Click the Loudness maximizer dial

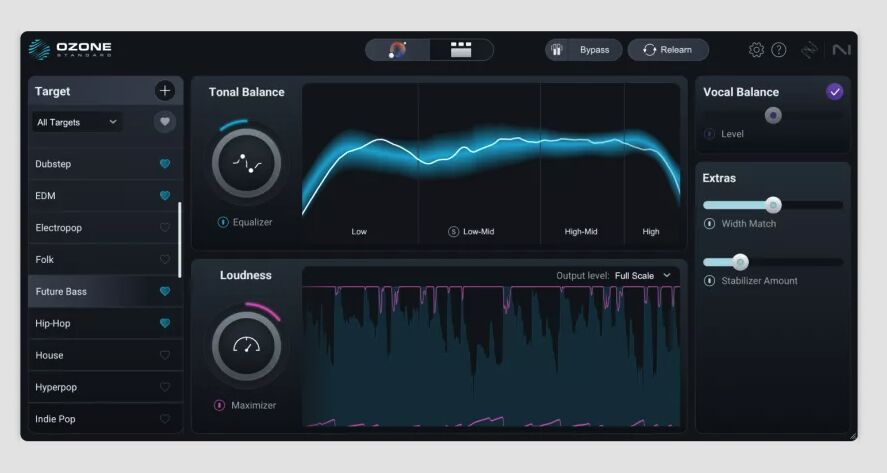coord(246,346)
